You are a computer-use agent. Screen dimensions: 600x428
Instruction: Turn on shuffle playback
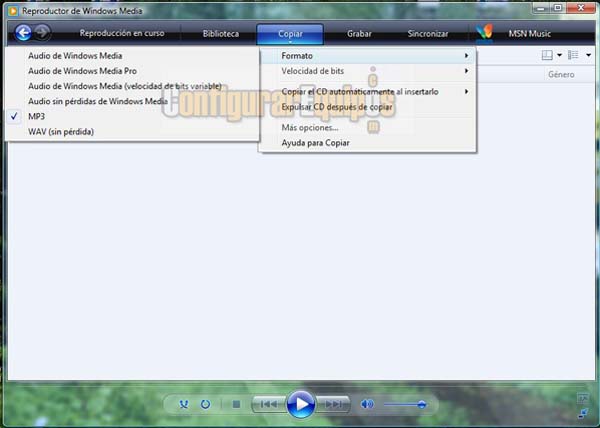[184, 404]
